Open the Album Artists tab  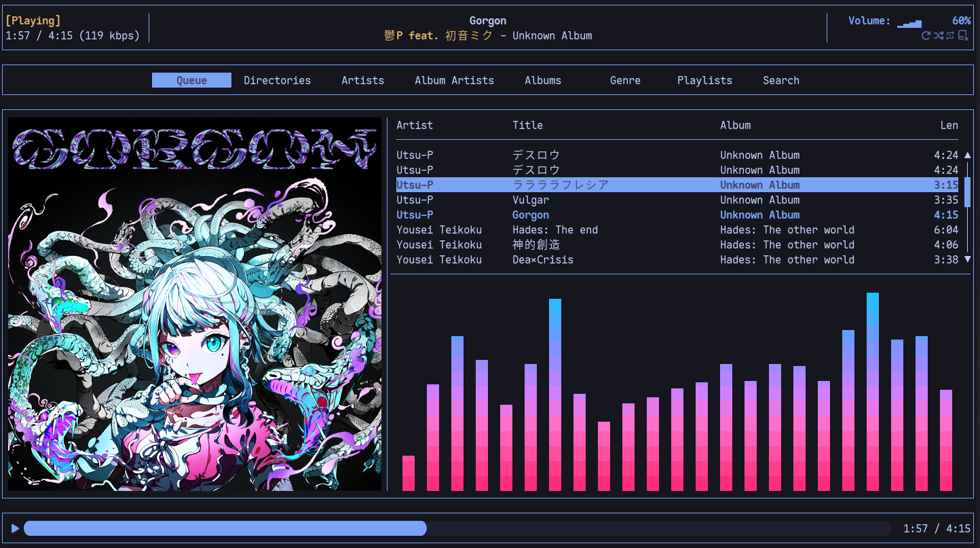(454, 80)
